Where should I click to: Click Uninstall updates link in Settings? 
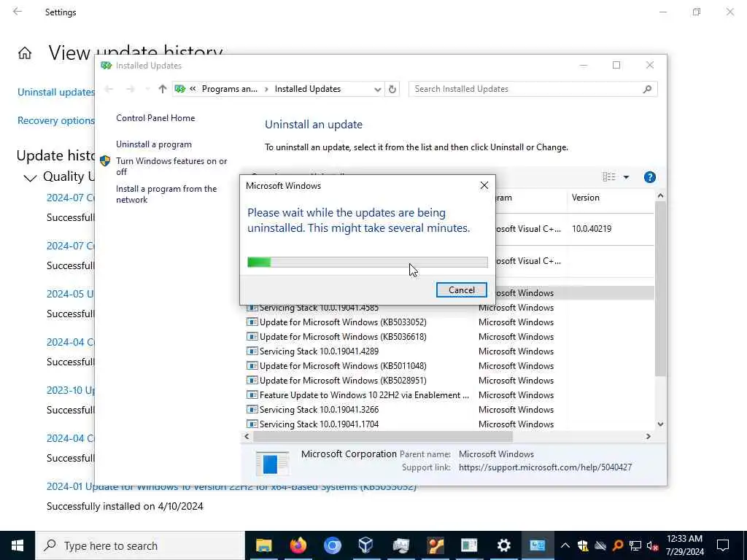click(x=56, y=92)
